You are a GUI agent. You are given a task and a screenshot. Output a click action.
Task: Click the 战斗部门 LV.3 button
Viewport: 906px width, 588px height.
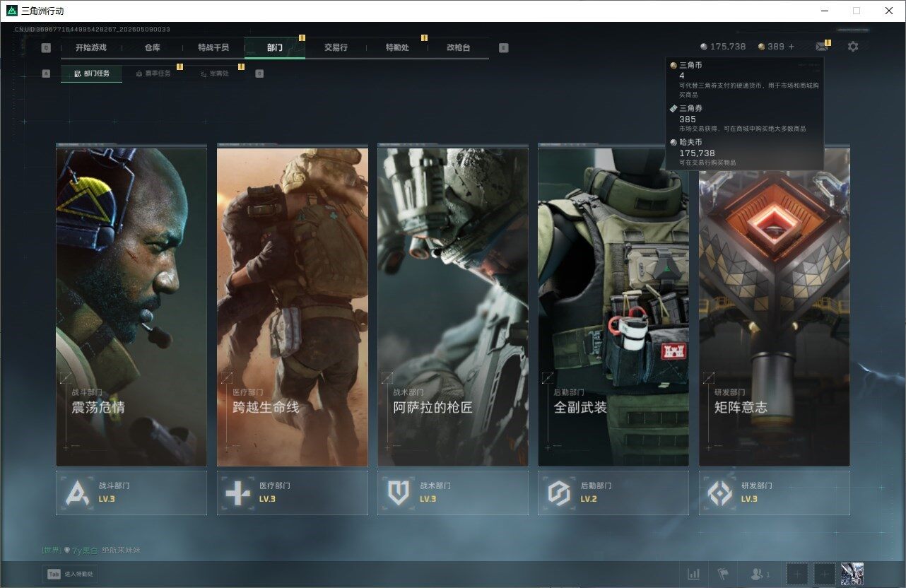click(x=131, y=493)
